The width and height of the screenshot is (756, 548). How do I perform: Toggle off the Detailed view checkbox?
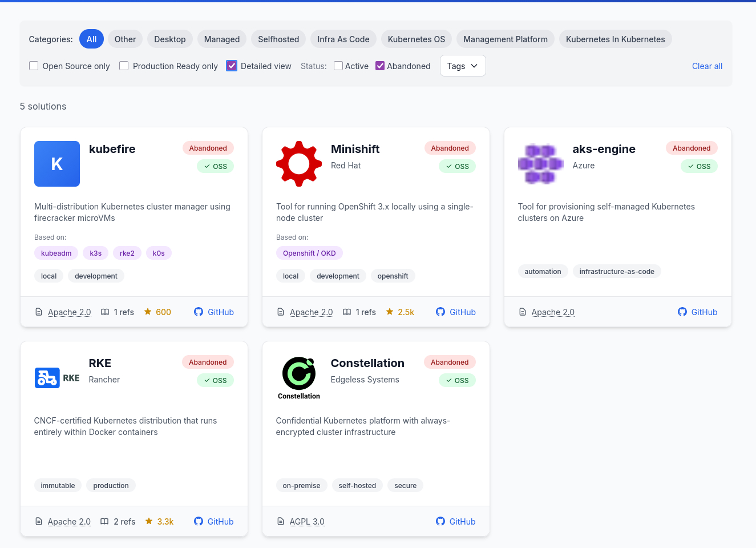(232, 66)
